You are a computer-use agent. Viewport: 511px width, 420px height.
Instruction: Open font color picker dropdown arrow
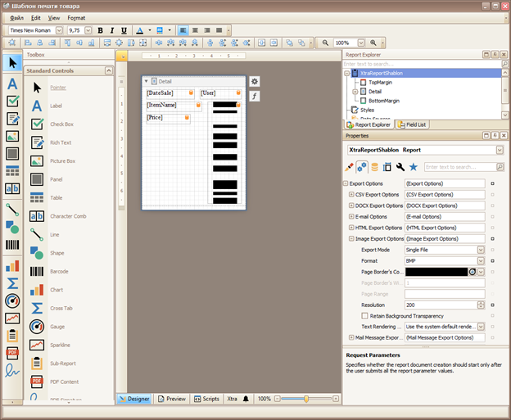click(150, 30)
